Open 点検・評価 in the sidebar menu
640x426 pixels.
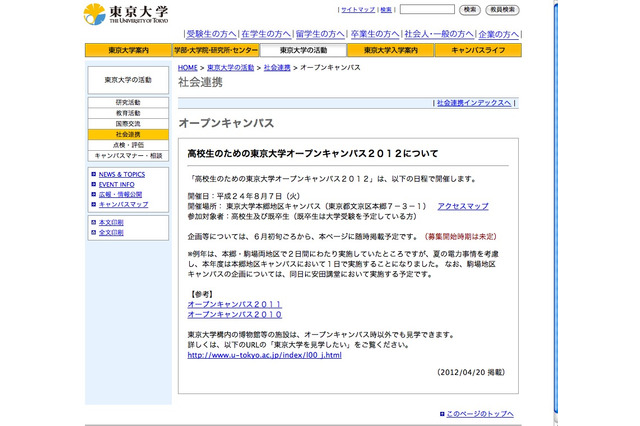128,145
